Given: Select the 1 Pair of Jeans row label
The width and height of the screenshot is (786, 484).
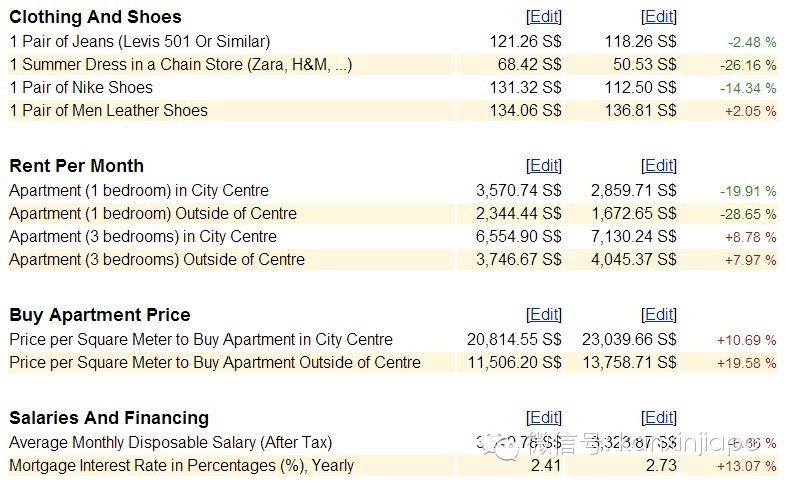Looking at the screenshot, I should [x=140, y=41].
